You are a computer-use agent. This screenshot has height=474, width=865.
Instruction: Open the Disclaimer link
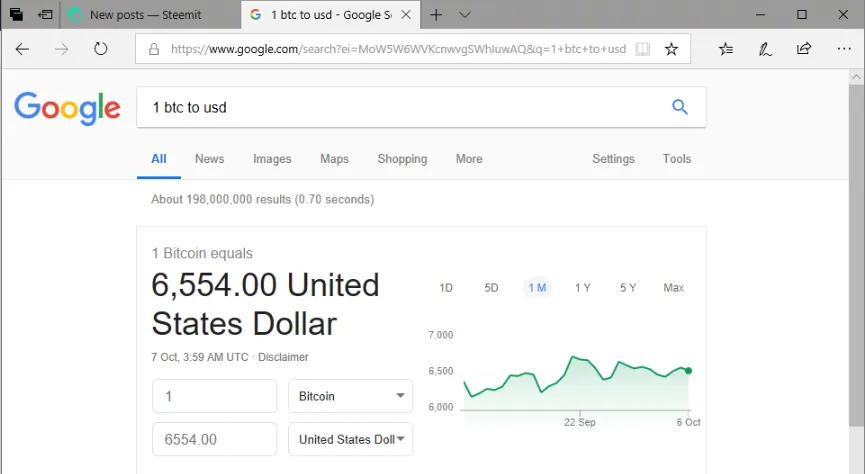click(x=283, y=357)
